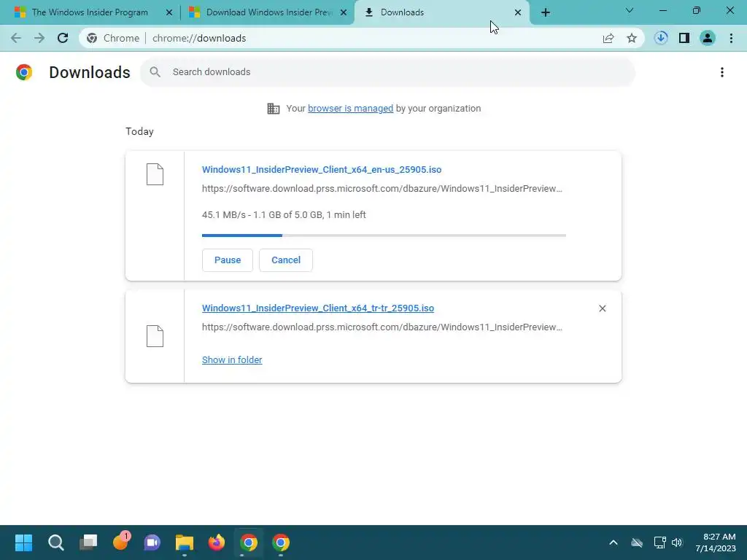Open the orange app with notification badge
This screenshot has width=747, height=560.
coord(120,542)
